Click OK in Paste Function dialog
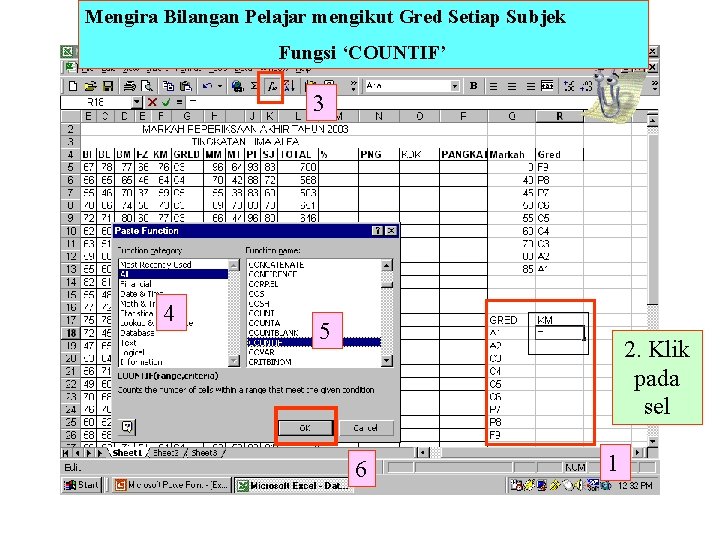The height and width of the screenshot is (540, 720). (x=305, y=428)
